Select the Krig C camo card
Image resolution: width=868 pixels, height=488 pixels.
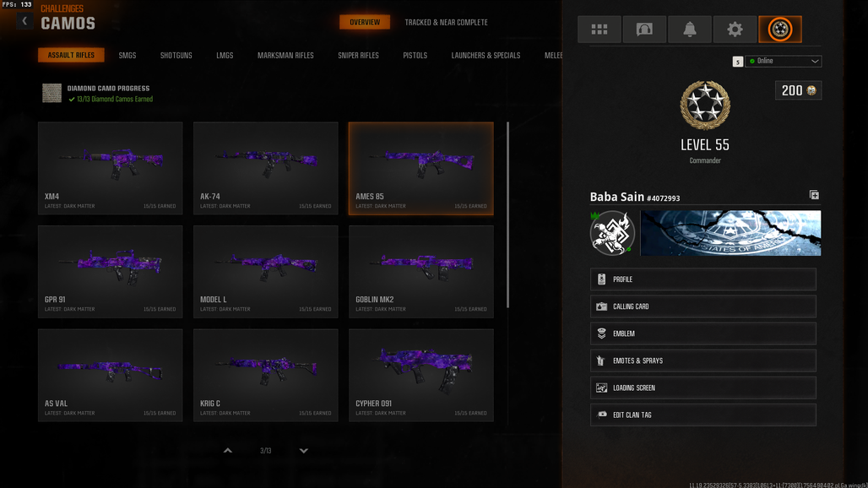tap(266, 375)
